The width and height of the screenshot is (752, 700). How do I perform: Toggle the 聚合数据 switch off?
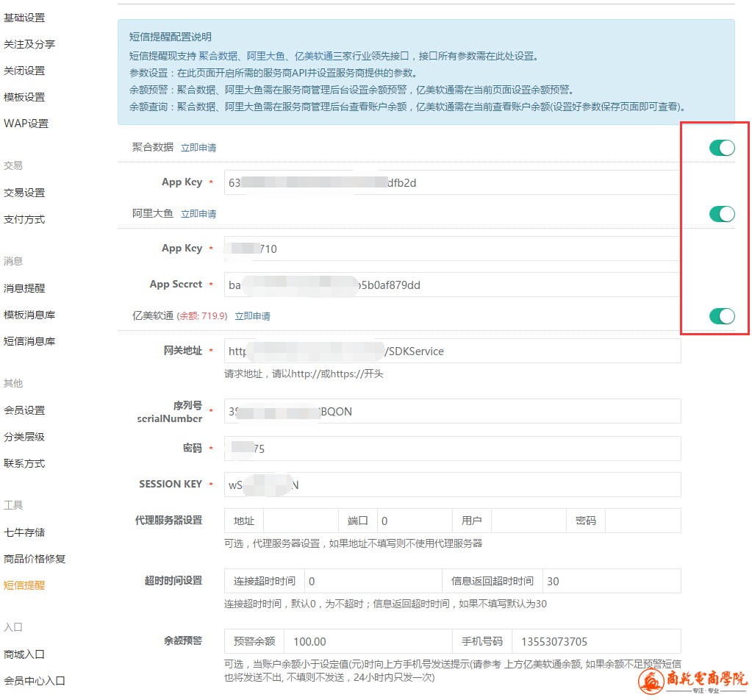point(721,148)
